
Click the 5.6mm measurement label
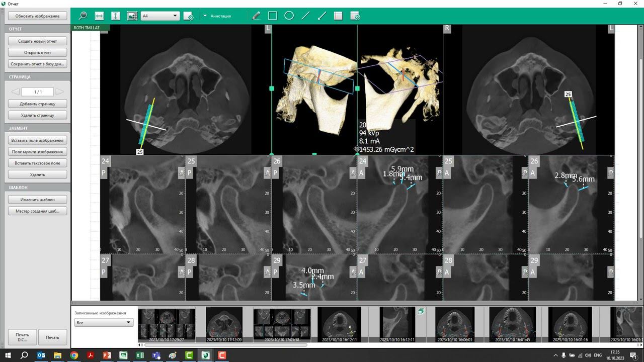584,179
